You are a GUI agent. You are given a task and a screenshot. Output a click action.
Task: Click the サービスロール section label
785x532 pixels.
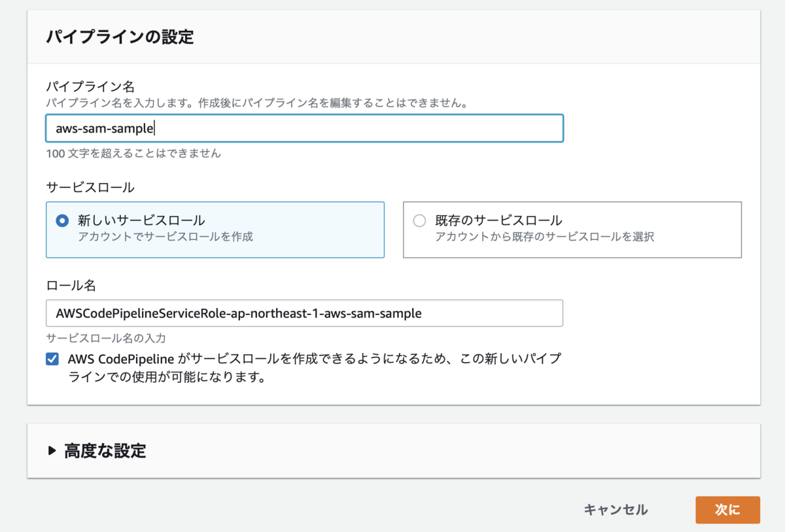[x=90, y=188]
